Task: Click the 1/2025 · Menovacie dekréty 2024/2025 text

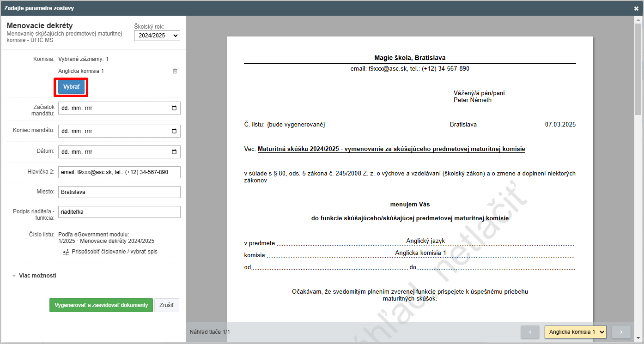Action: (x=106, y=241)
